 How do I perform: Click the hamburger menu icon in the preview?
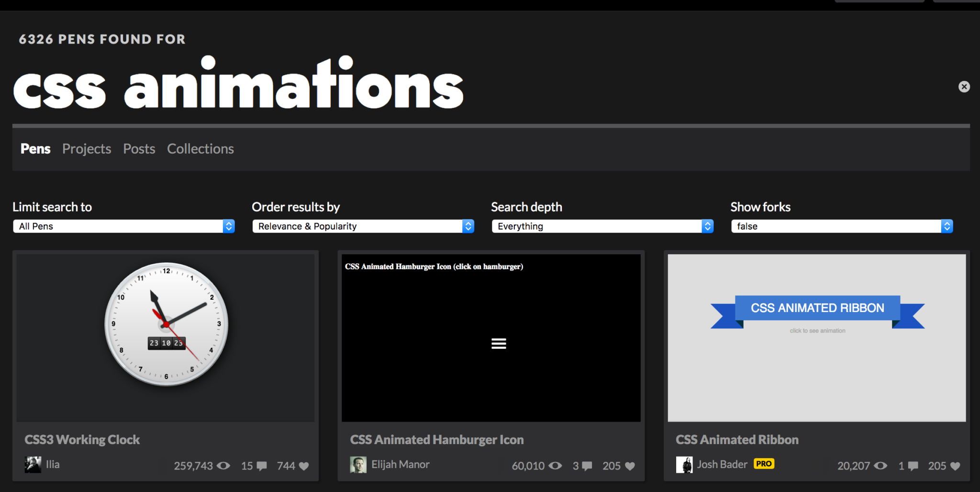pos(499,344)
